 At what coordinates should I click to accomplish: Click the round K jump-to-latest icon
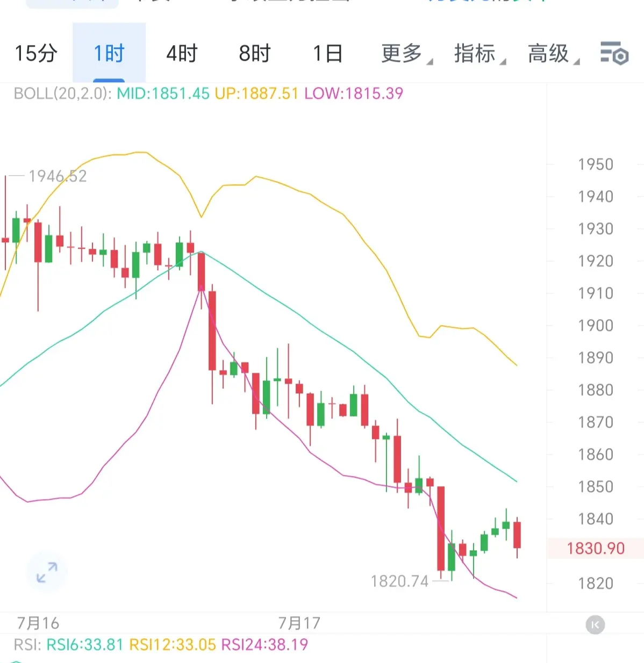pos(595,625)
